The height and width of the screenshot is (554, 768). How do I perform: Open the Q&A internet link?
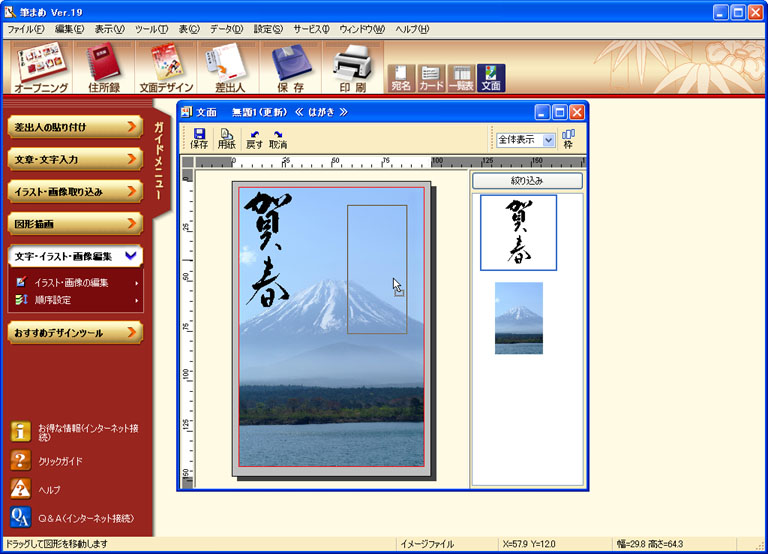click(20, 517)
